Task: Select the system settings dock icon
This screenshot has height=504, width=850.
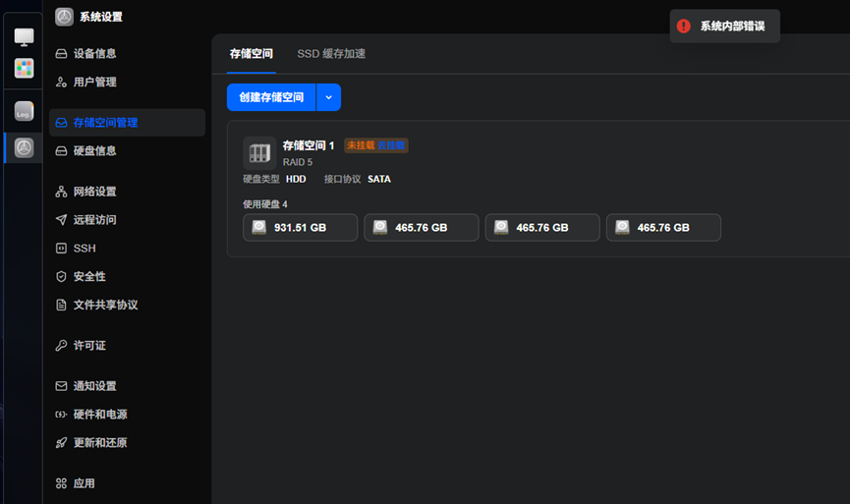Action: (x=24, y=148)
